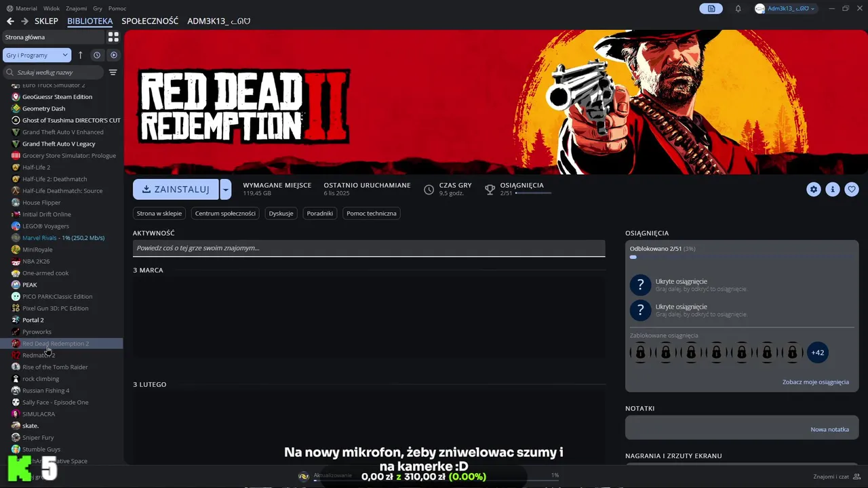Open Gry i Programy dropdown
Viewport: 868px width, 488px height.
click(x=37, y=55)
